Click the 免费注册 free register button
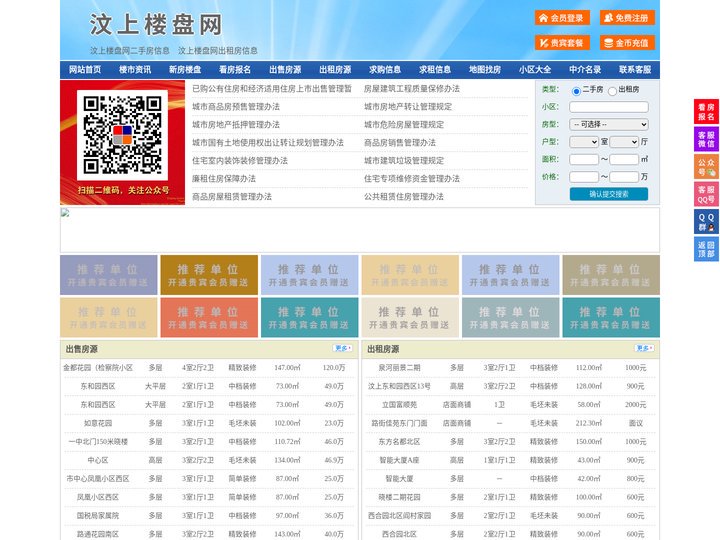This screenshot has height=540, width=720. pos(627,18)
